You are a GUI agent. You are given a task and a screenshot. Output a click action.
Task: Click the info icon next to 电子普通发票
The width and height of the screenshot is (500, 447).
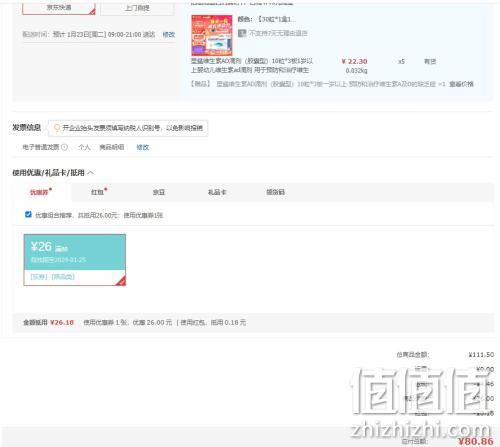click(x=65, y=147)
